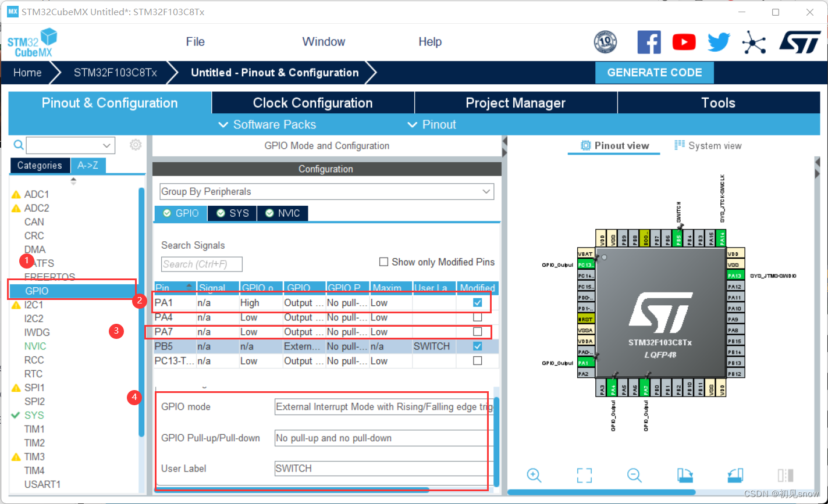Viewport: 828px width, 504px height.
Task: Select RCC in the peripheral list
Action: [34, 360]
